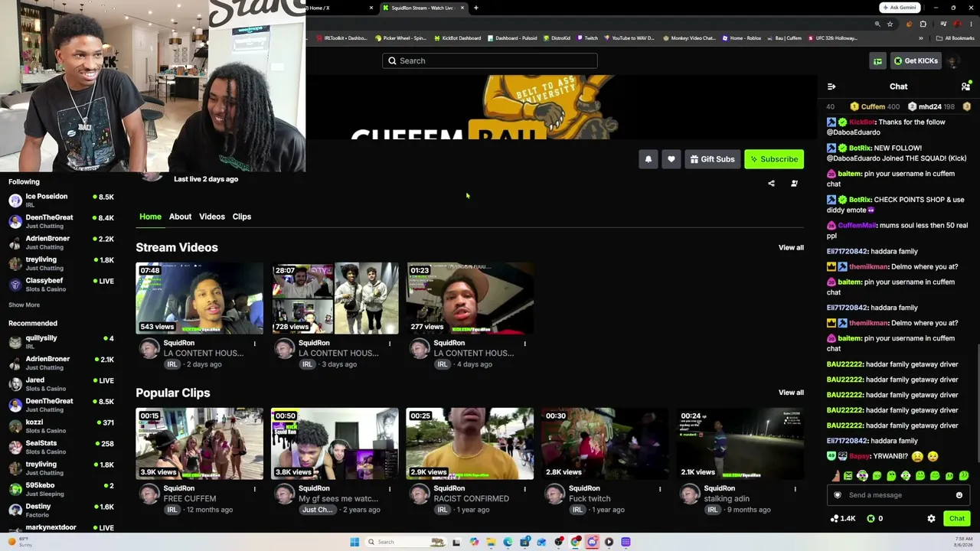Select the SquidRon Stream browser tab
The height and width of the screenshot is (551, 980).
click(x=423, y=8)
